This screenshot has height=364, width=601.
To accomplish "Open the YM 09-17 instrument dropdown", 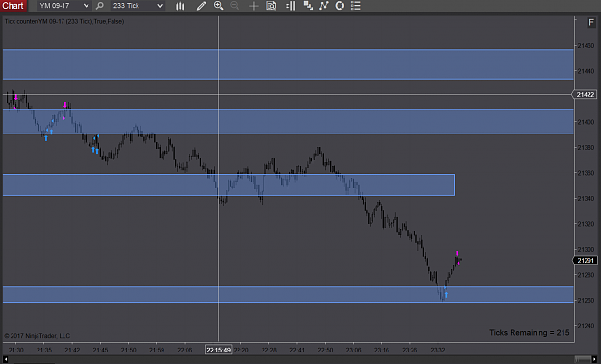I will pyautogui.click(x=64, y=6).
